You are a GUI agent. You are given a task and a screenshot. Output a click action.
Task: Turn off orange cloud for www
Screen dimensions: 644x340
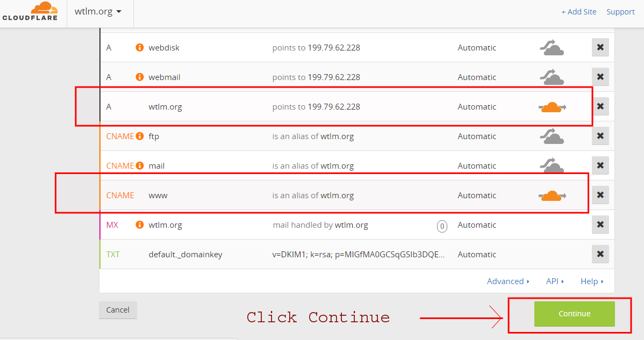552,196
